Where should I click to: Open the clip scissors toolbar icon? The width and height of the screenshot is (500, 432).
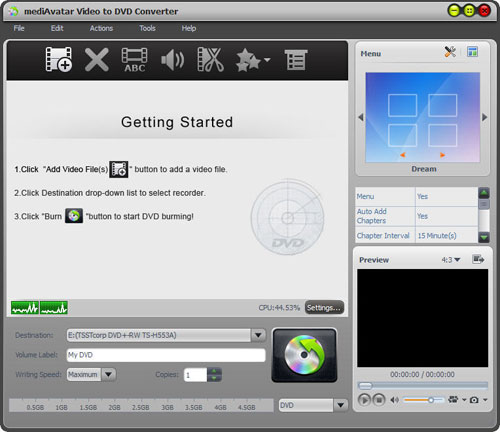point(210,60)
